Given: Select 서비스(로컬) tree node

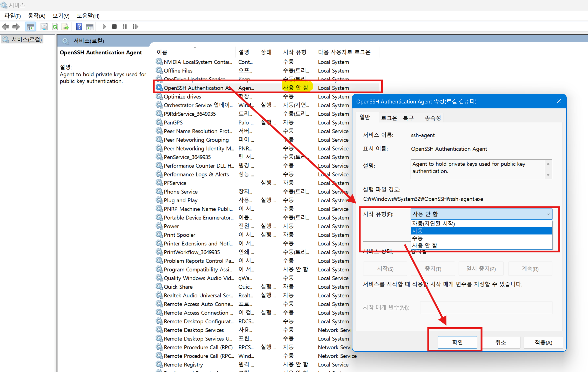Looking at the screenshot, I should point(26,40).
